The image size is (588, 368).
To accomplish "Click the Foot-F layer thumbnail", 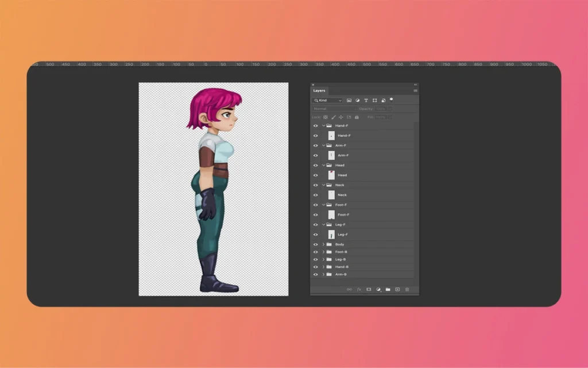I will point(331,214).
